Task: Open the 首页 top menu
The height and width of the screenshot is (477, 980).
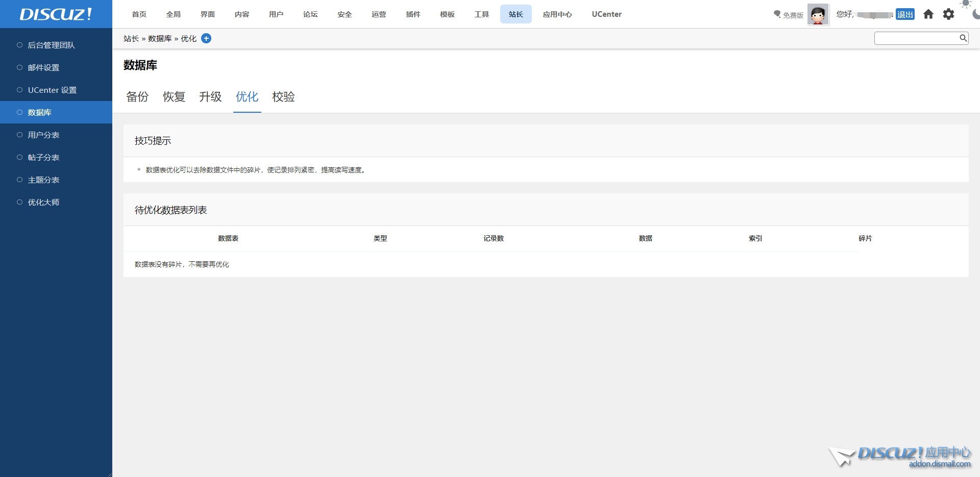Action: pyautogui.click(x=139, y=14)
